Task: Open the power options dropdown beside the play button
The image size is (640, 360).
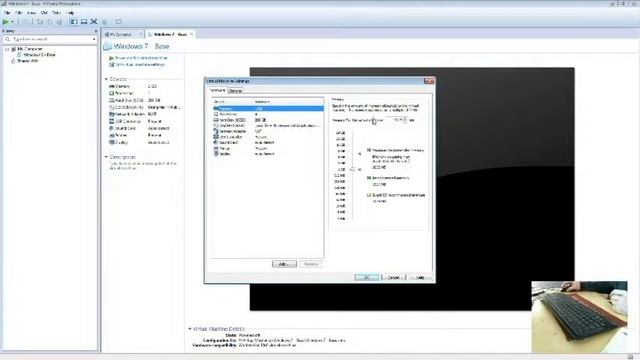Action: 12,22
